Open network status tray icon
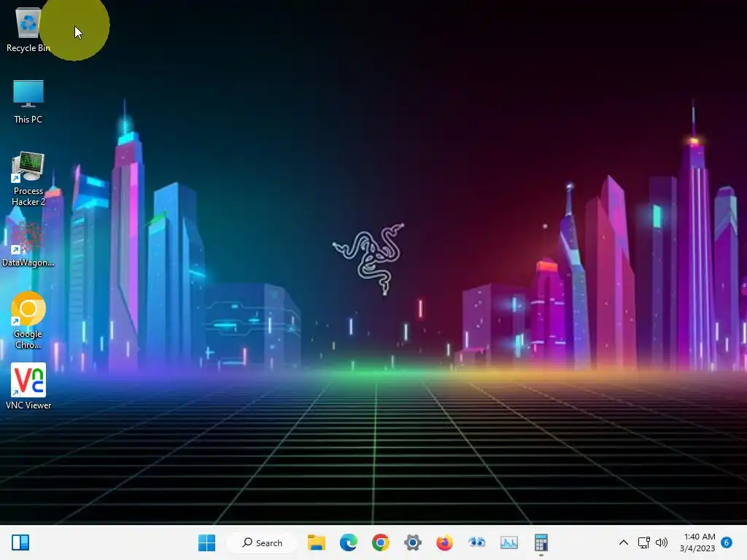This screenshot has width=747, height=560. coord(644,542)
